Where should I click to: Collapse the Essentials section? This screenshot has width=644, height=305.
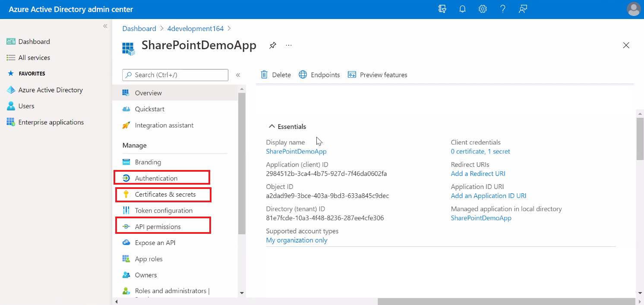click(x=271, y=126)
